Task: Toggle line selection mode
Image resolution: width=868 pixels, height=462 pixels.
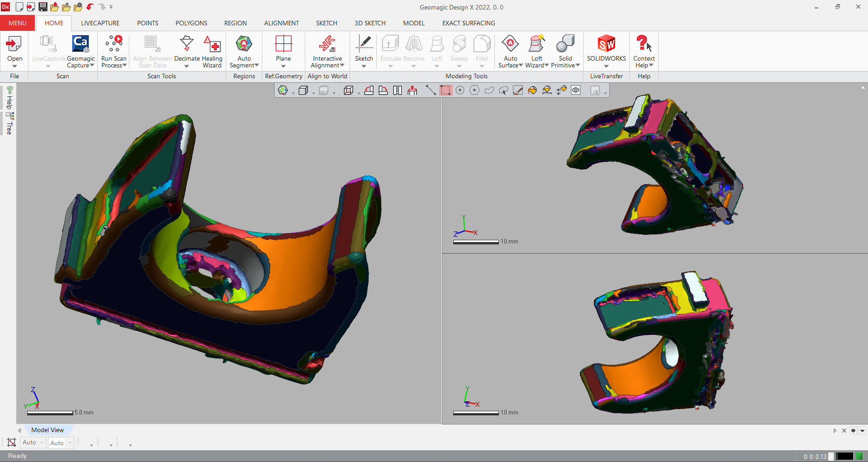Action: click(431, 90)
